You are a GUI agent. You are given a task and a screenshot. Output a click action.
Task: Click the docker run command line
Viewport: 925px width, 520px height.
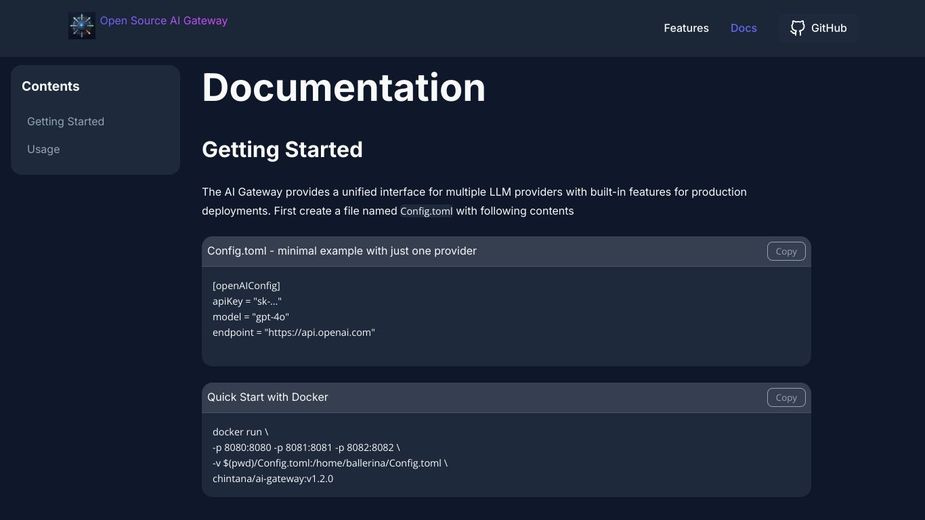[x=240, y=432]
